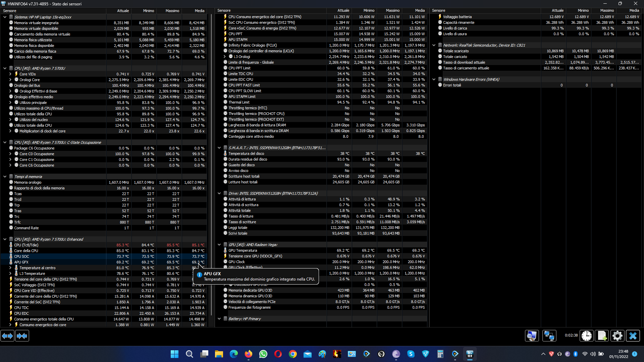This screenshot has height=362, width=644.
Task: Click the lightning icon beside Voltaggio batteria
Action: pos(440,17)
